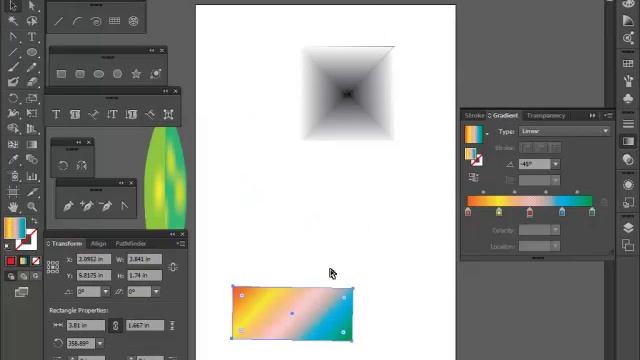
Task: Choose Rectangular Grid tool in floating panel
Action: [x=115, y=21]
